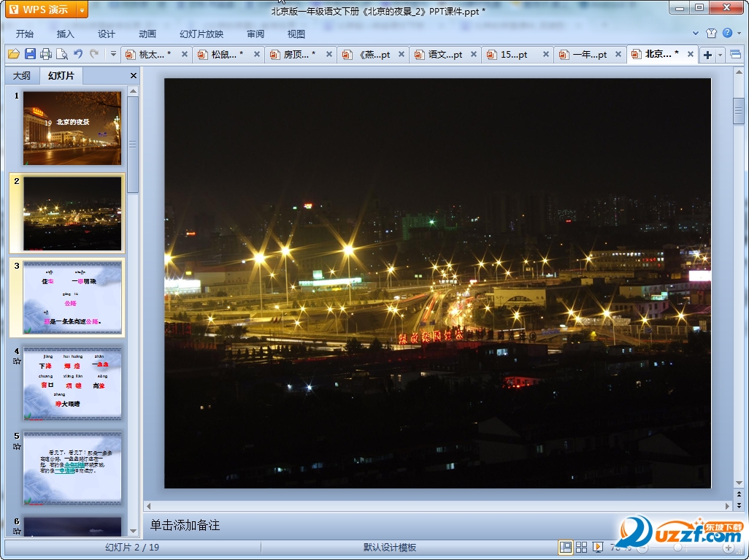Click the skin/shirt icon in ribbon bar
Viewport: 749px width, 560px height.
tap(711, 33)
